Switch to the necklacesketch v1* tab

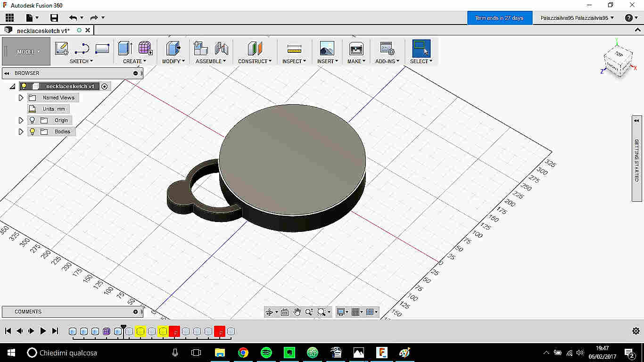click(x=43, y=31)
